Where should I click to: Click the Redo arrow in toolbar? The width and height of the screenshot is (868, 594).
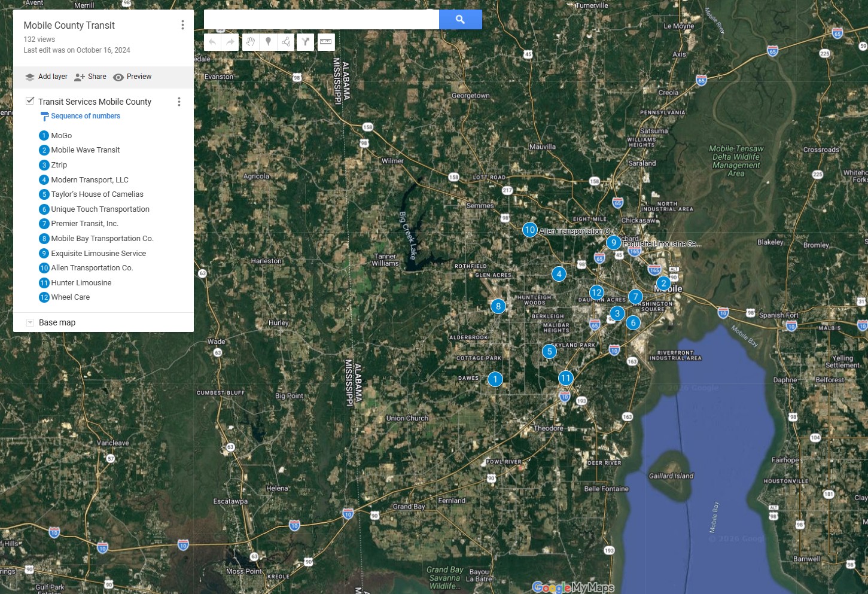coord(230,42)
